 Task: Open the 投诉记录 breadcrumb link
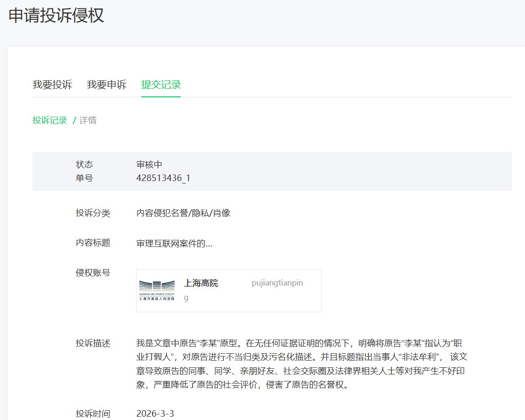pyautogui.click(x=49, y=120)
